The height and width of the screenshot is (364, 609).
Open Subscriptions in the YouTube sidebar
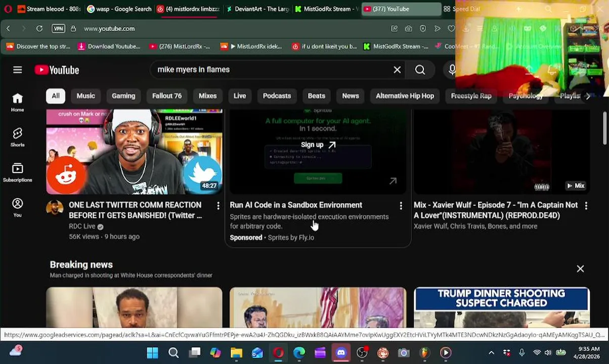[18, 172]
